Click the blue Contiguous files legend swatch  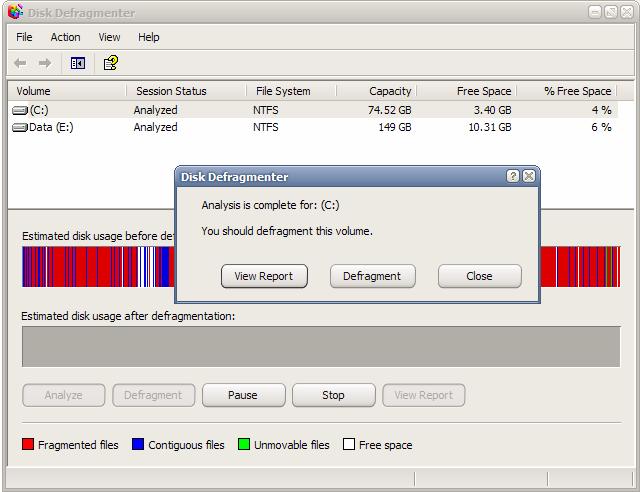(x=138, y=444)
